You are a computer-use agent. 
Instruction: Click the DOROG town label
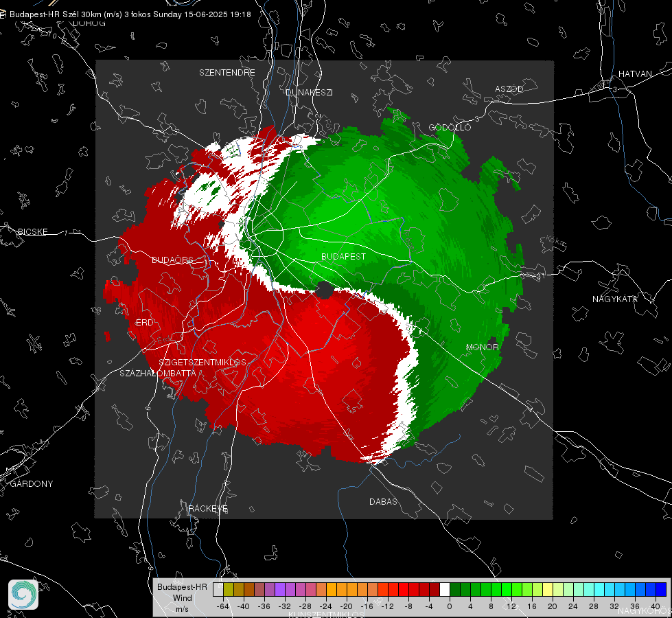click(89, 23)
